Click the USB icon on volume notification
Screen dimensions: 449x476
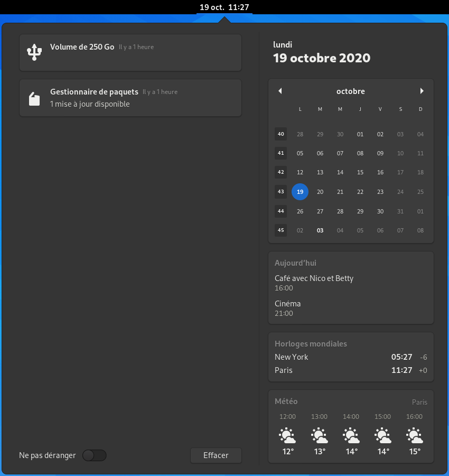point(34,52)
